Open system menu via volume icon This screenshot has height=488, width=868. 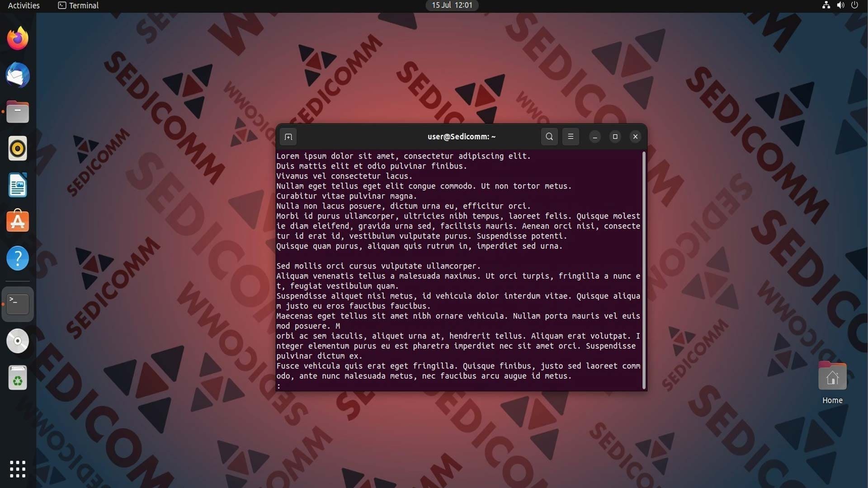click(840, 5)
